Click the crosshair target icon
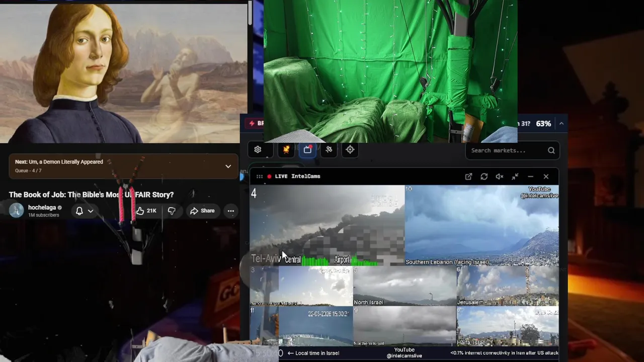Viewport: 644px width, 362px height. pyautogui.click(x=350, y=150)
